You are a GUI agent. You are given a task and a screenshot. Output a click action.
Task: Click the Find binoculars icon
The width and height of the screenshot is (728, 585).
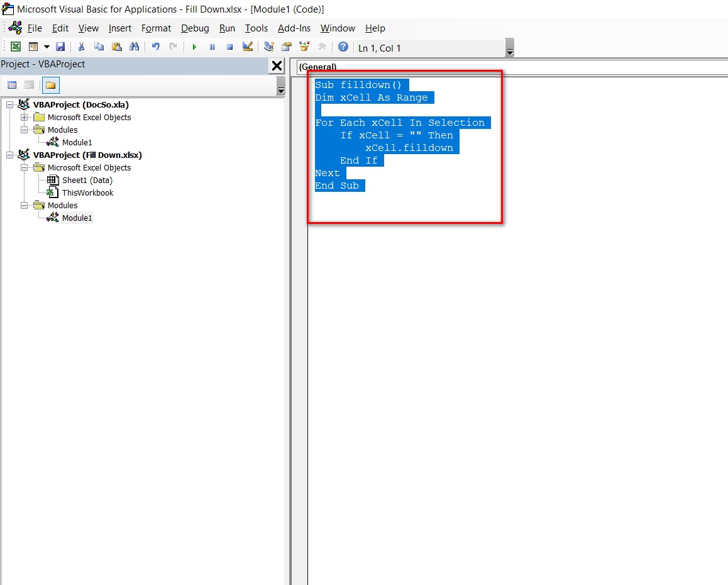134,47
